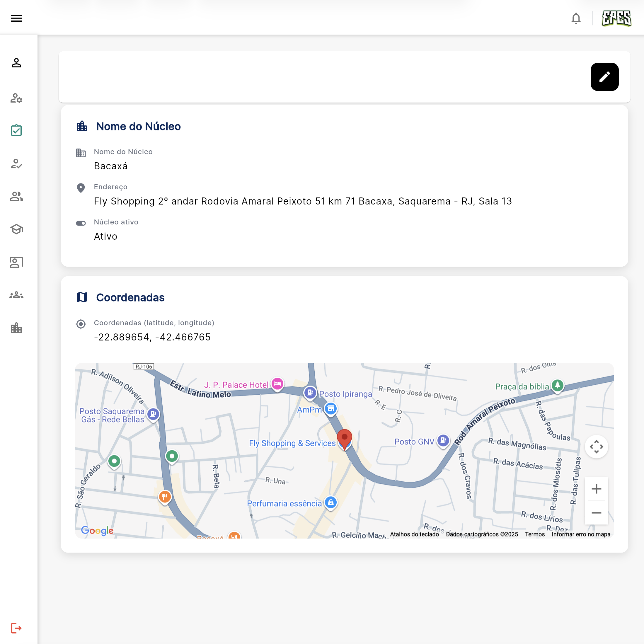Select the two-people group icon in sidebar
Viewport: 644px width, 644px height.
(x=16, y=196)
